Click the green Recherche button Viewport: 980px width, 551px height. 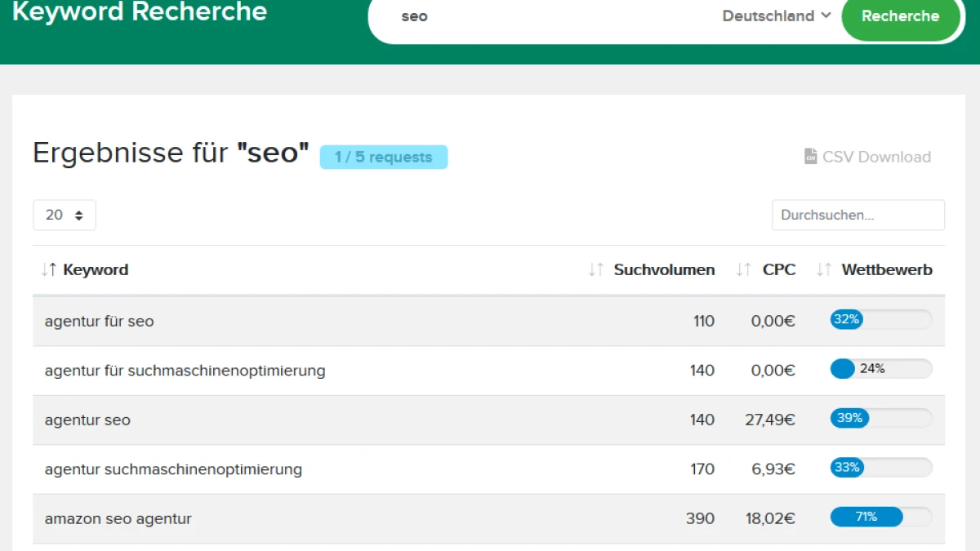click(900, 16)
